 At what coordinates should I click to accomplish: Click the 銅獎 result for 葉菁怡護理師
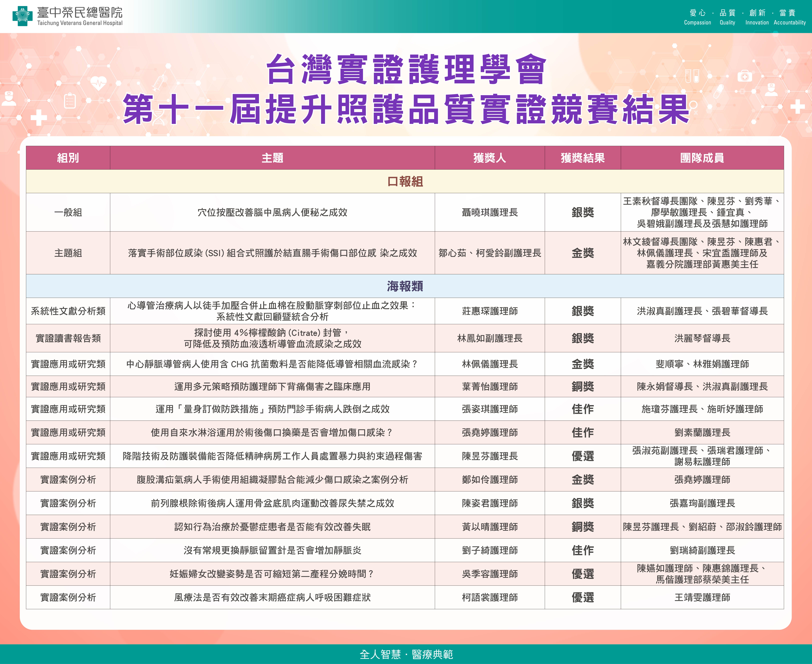583,386
